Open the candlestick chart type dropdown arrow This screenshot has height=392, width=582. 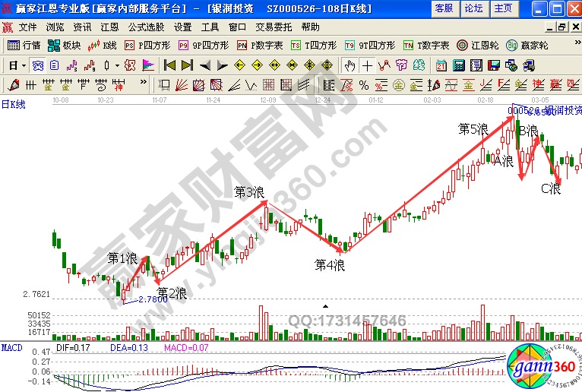[117, 65]
